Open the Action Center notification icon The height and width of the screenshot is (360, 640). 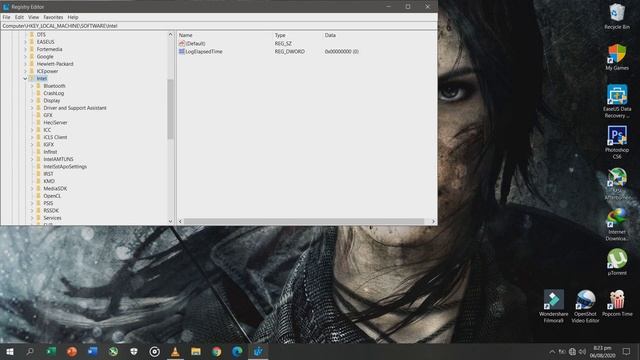pos(627,351)
